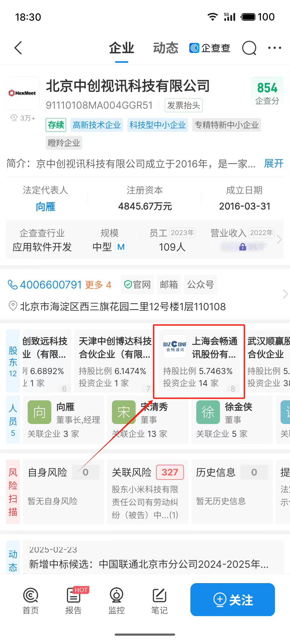
Task: Call phone number 4006600791
Action: 51,285
